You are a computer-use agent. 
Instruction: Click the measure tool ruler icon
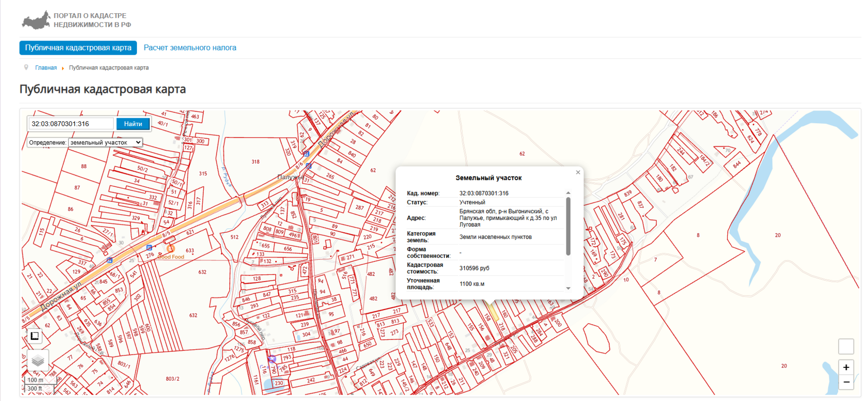(35, 336)
